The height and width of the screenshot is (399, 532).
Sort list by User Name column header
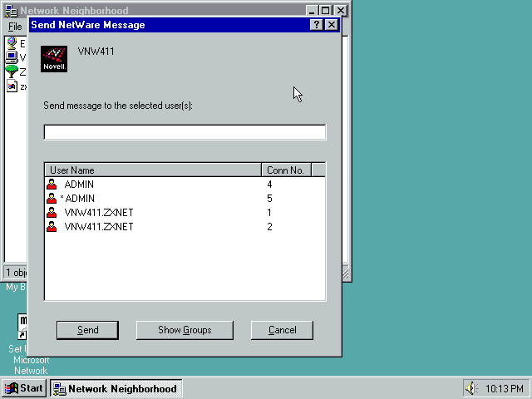(153, 170)
